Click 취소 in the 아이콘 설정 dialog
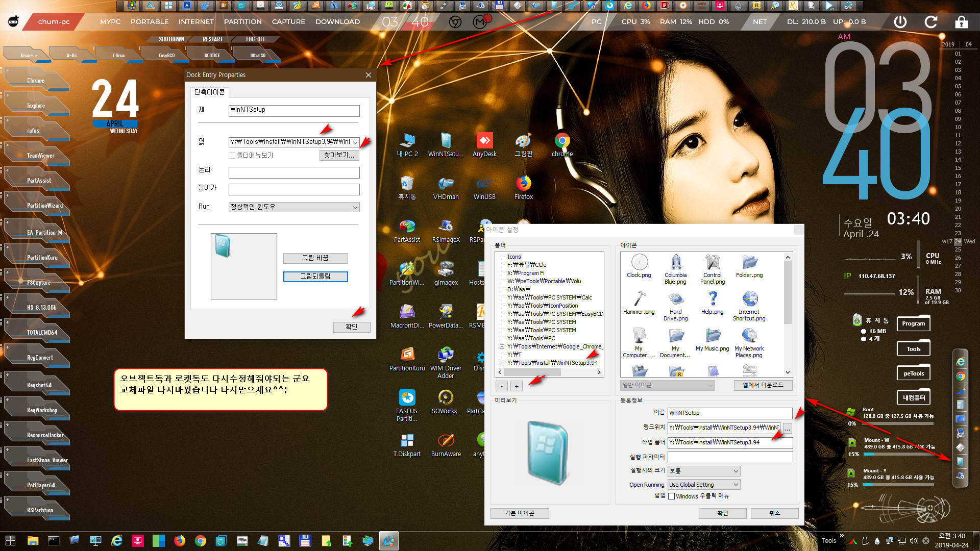The width and height of the screenshot is (980, 551). coord(775,513)
